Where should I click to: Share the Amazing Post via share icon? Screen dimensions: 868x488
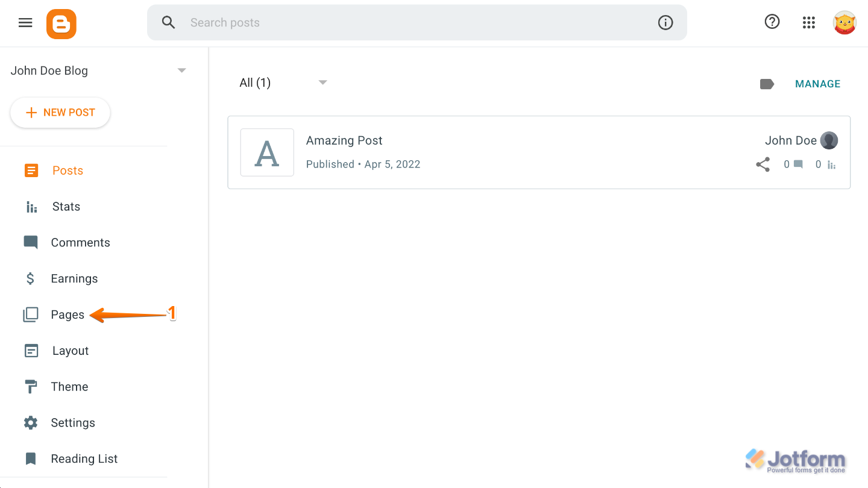(763, 164)
